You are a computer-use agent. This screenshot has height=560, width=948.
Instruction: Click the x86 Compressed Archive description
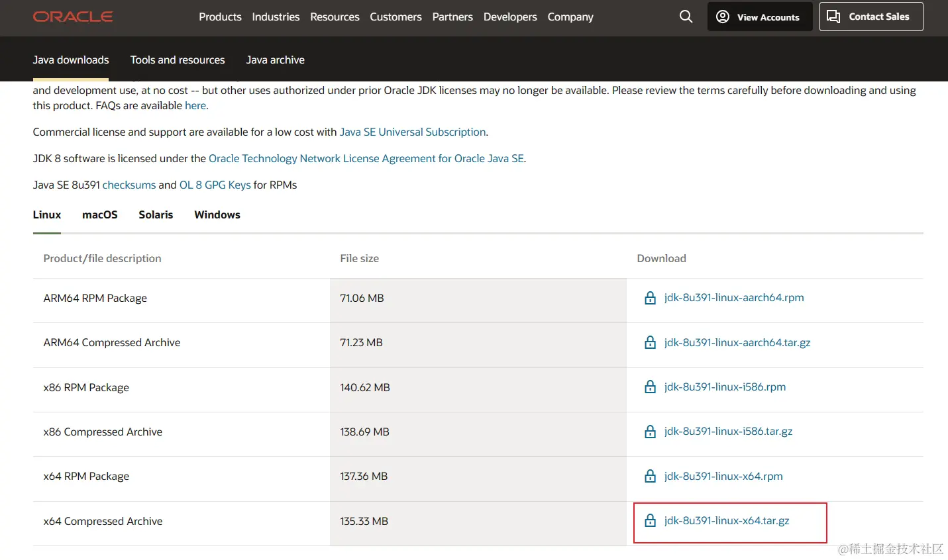coord(103,432)
